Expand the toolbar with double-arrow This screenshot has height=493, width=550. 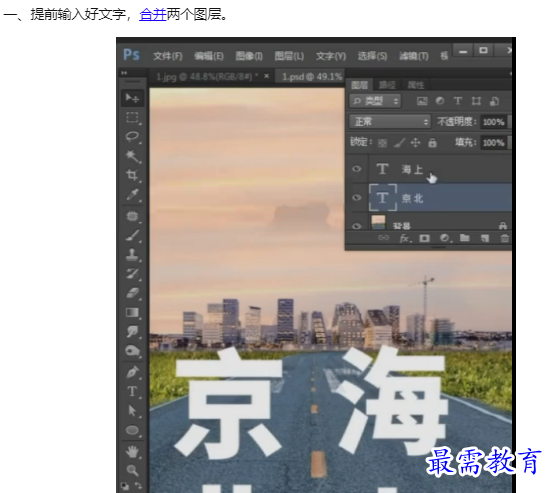tap(124, 73)
